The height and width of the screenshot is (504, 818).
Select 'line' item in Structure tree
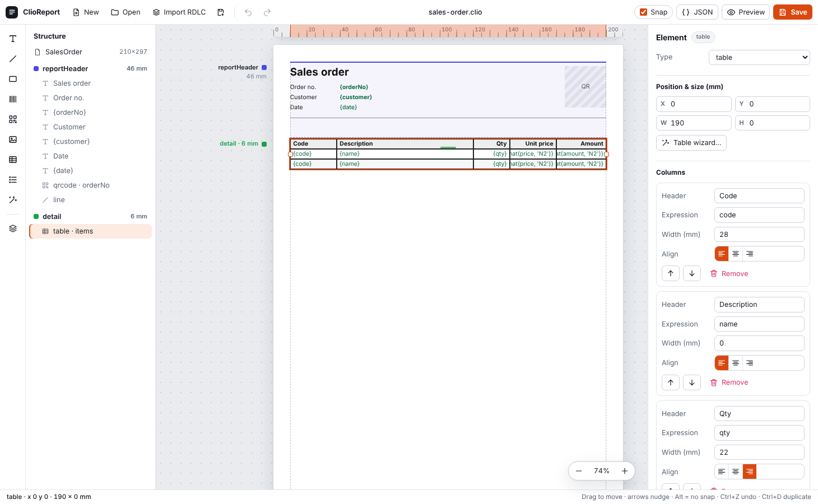pyautogui.click(x=90, y=200)
